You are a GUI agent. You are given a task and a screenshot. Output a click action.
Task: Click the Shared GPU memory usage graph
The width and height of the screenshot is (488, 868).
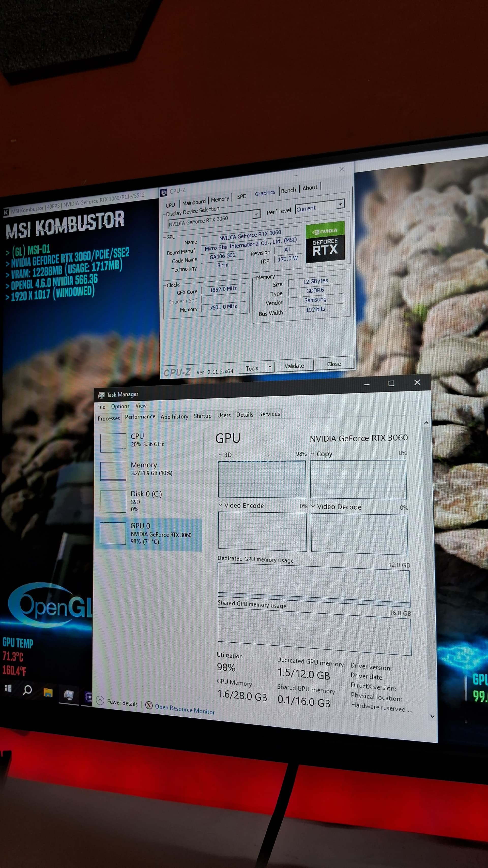coord(314,631)
